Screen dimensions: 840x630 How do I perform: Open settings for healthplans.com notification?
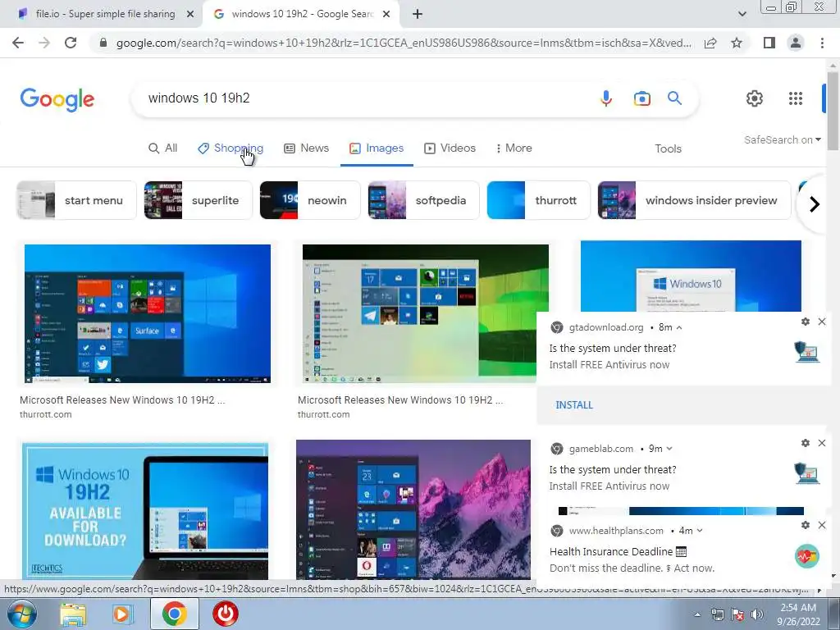click(806, 525)
